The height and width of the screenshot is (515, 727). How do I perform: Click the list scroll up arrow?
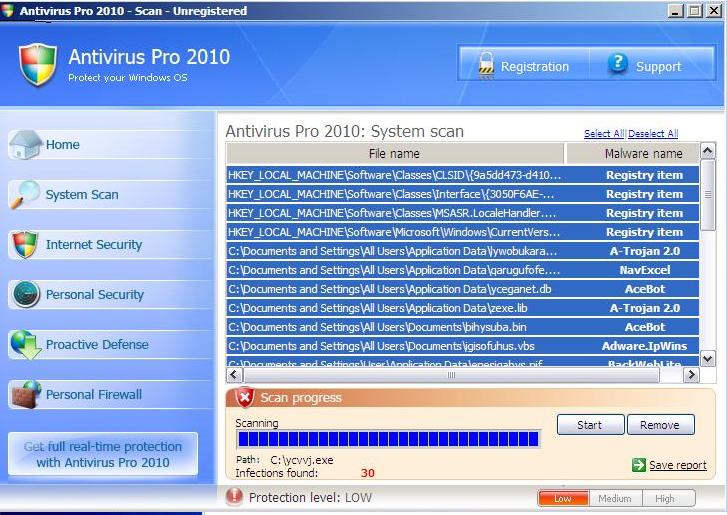click(x=708, y=151)
